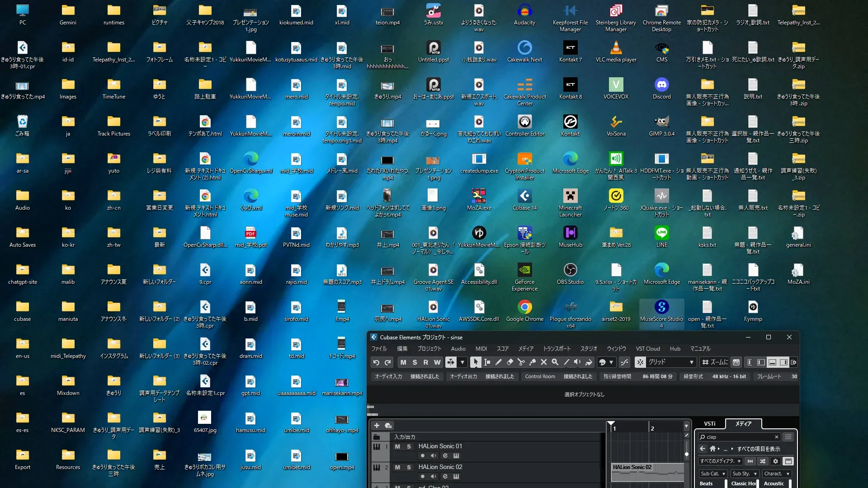Toggle the Snap on/off button
Viewport: 868px width, 488px height.
(640, 362)
